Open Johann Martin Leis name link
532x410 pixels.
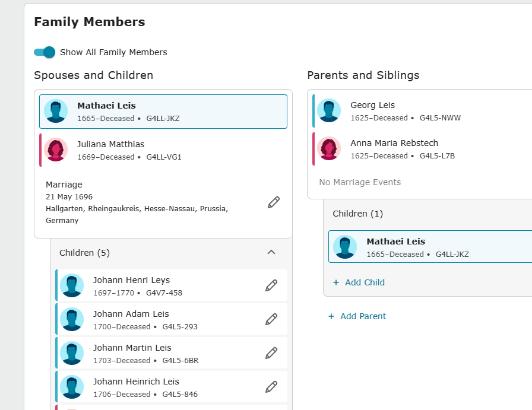click(132, 348)
